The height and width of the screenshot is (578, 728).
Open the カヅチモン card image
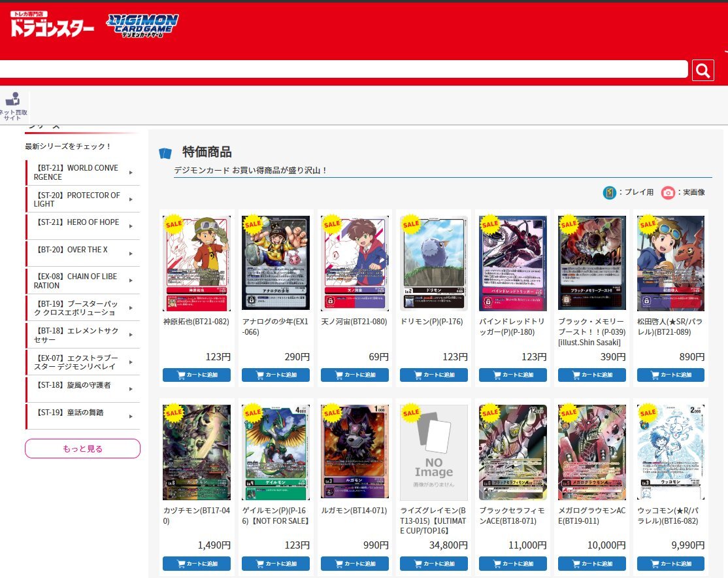[x=197, y=452]
